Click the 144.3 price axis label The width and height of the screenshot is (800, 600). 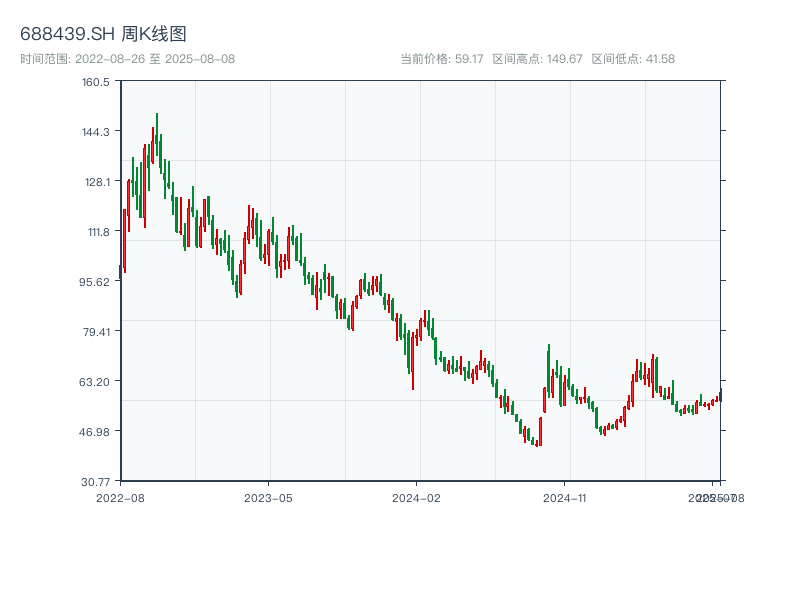point(96,132)
